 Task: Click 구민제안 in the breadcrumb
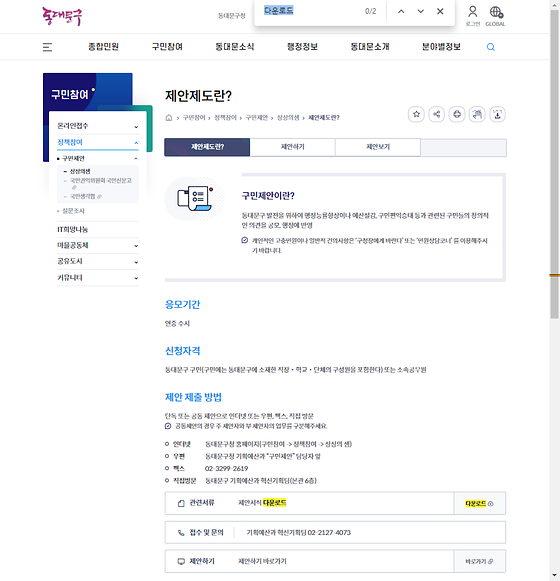[x=256, y=118]
